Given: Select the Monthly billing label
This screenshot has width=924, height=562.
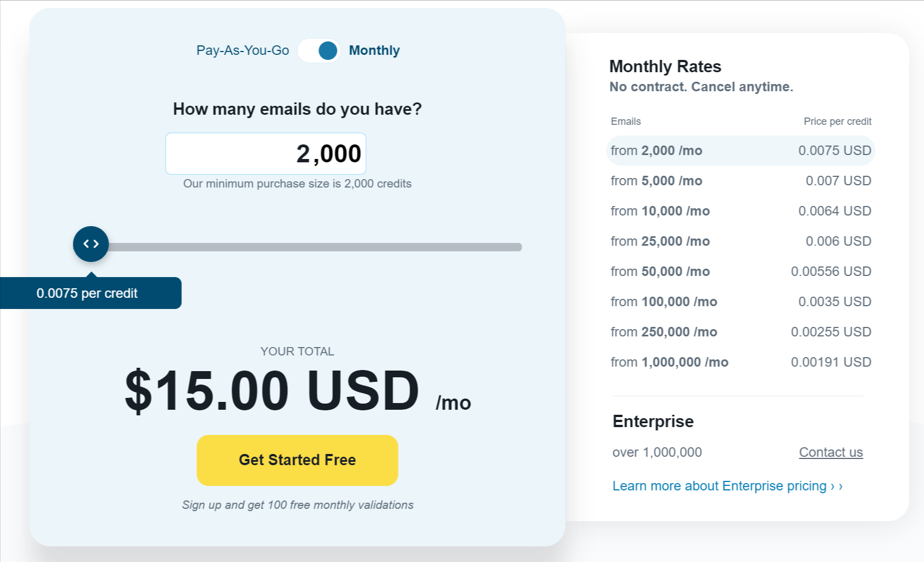Looking at the screenshot, I should pyautogui.click(x=374, y=50).
